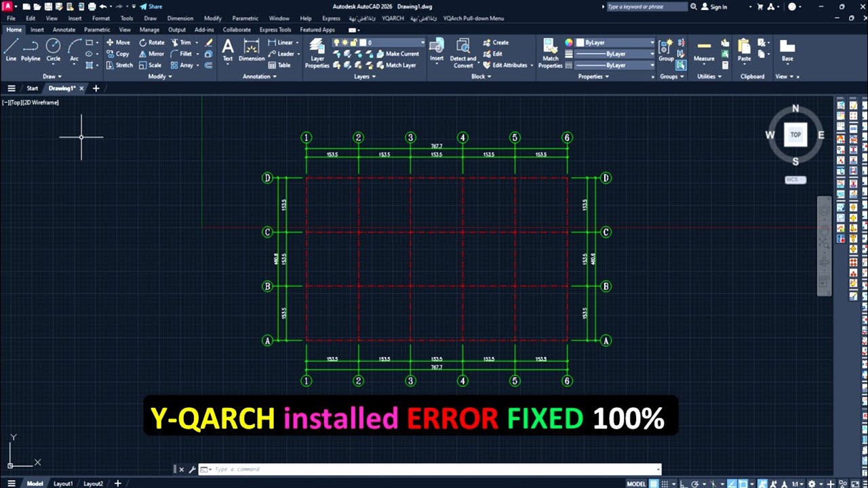The height and width of the screenshot is (488, 868).
Task: Select the Circle tool
Action: (x=53, y=50)
